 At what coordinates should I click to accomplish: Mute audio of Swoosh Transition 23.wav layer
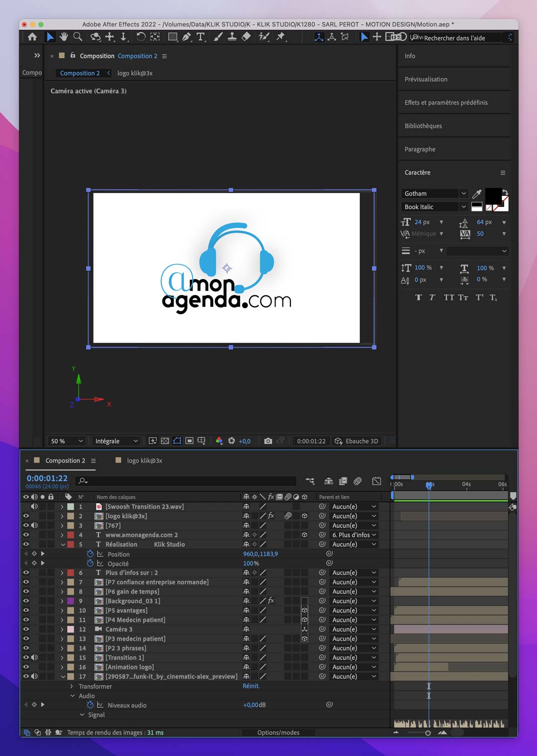(x=34, y=506)
